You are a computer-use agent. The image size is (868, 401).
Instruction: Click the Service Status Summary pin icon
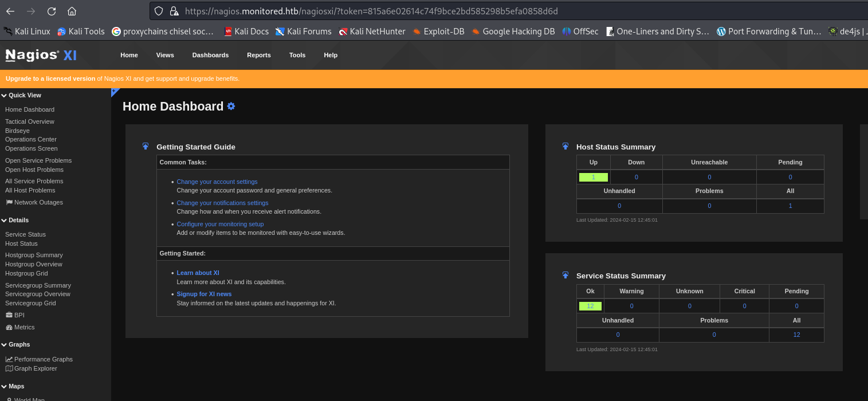point(565,276)
